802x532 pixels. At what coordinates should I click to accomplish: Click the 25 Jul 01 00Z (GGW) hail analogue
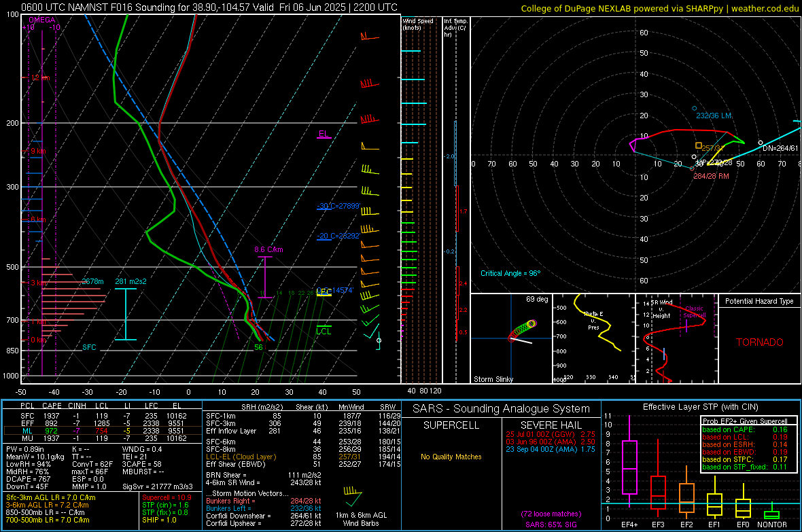coord(551,434)
